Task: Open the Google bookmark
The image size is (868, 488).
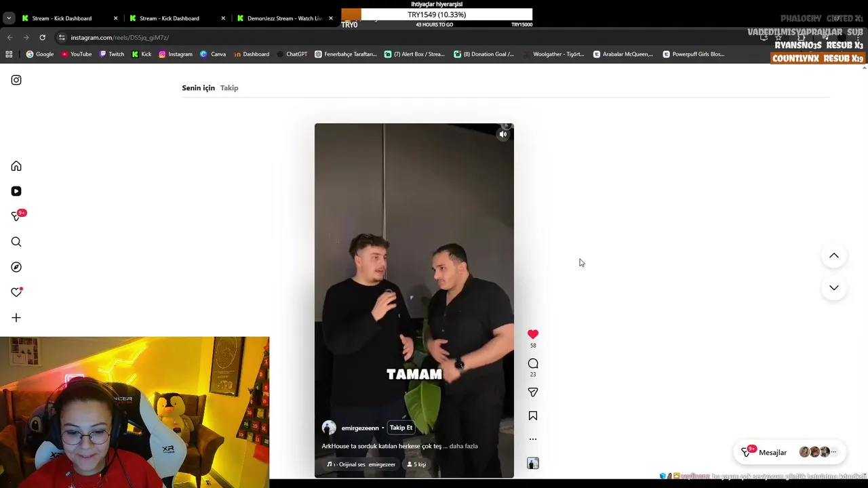Action: (x=40, y=54)
